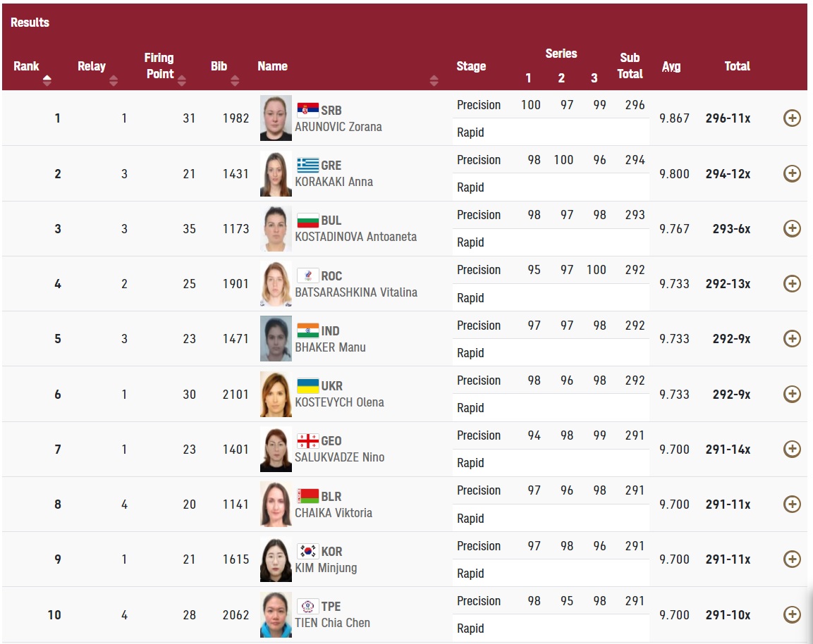813x644 pixels.
Task: Click the Avg column header
Action: tap(671, 66)
